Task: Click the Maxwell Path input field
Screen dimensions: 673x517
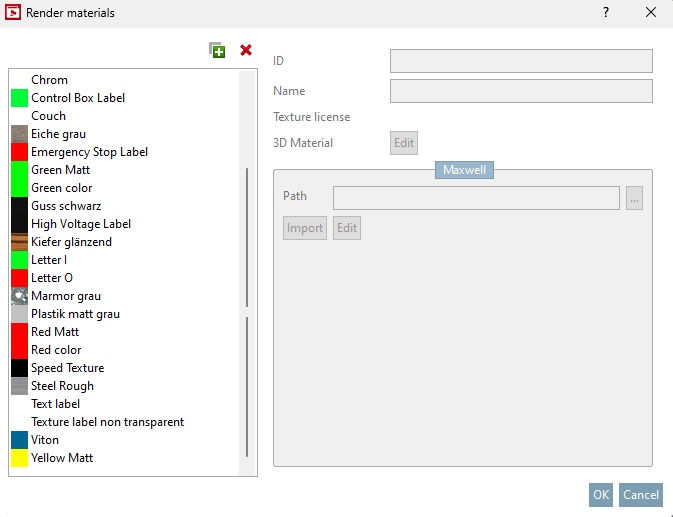Action: click(x=476, y=198)
